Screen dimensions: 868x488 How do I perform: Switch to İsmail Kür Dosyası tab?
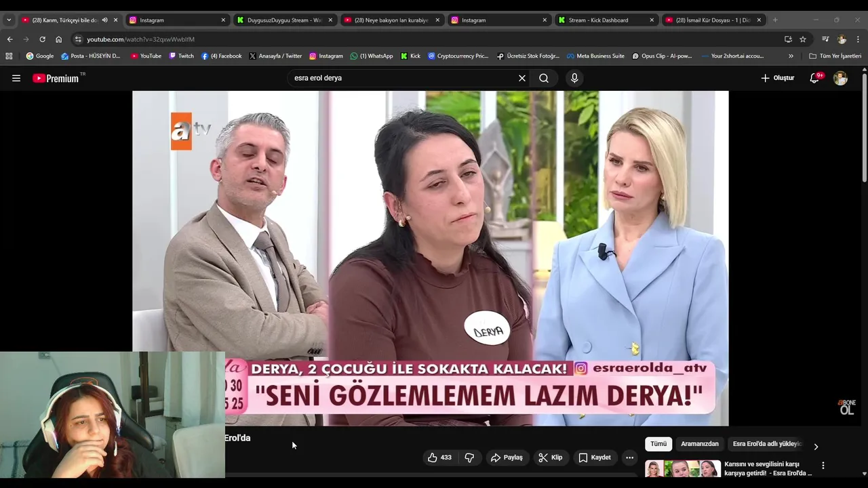tap(712, 20)
